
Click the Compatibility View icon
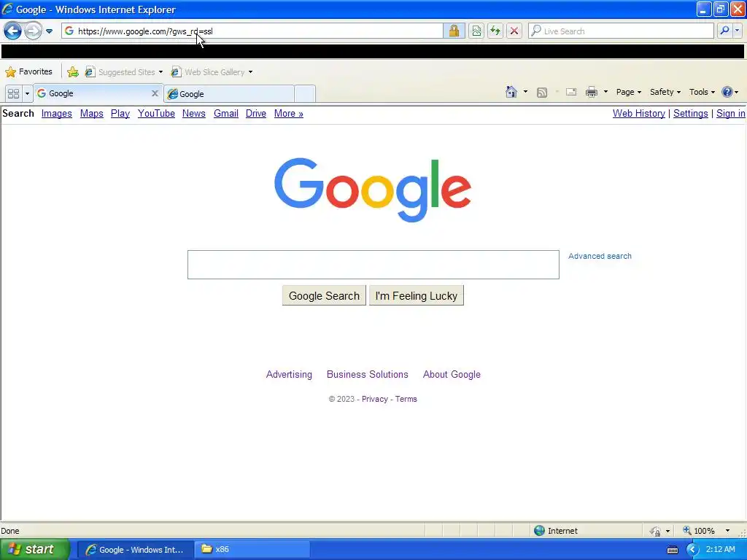pyautogui.click(x=476, y=31)
